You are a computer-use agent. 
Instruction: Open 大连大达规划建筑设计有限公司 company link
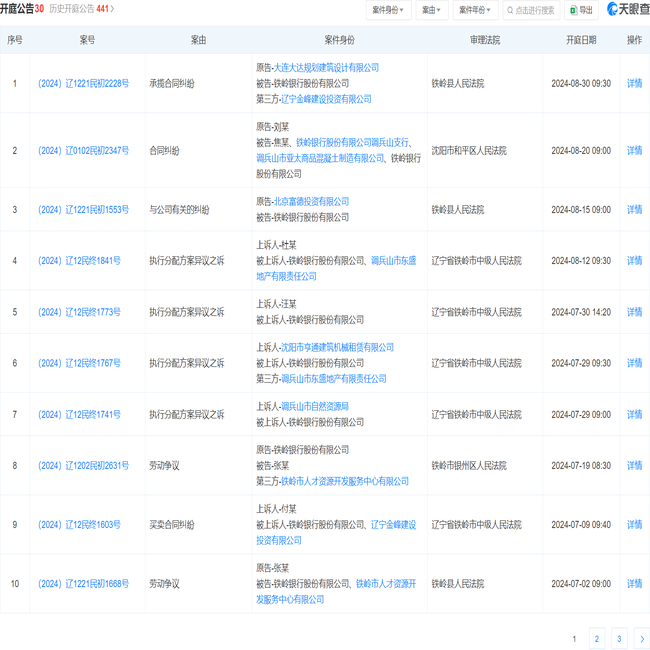click(327, 68)
